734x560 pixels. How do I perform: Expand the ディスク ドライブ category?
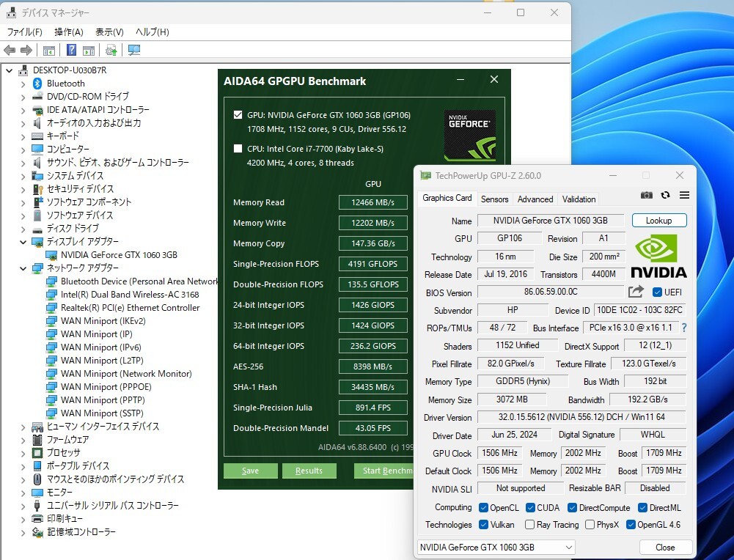(x=23, y=229)
